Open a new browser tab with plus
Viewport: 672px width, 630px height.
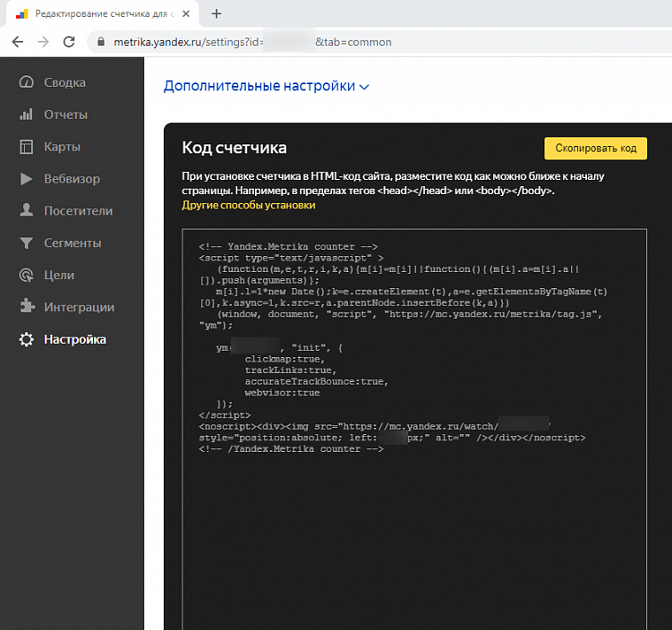point(217,13)
